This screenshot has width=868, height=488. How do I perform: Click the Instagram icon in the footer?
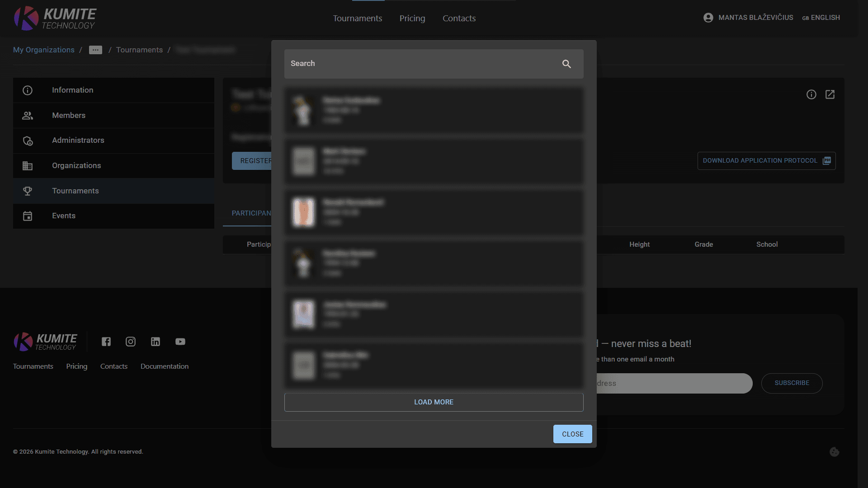tap(131, 342)
